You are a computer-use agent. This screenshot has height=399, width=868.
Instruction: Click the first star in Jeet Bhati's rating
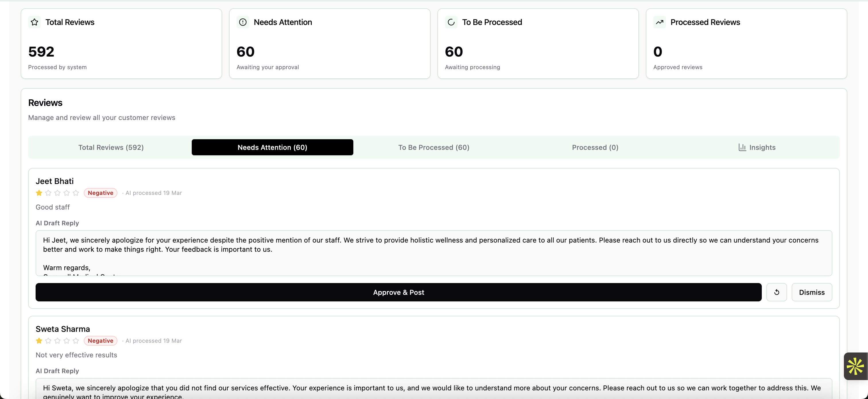click(39, 193)
